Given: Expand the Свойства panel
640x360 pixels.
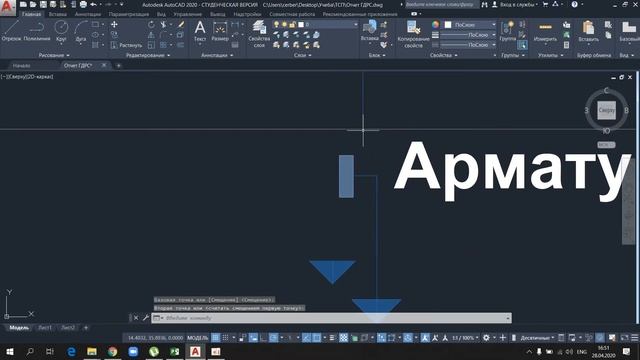Looking at the screenshot, I should 443,55.
